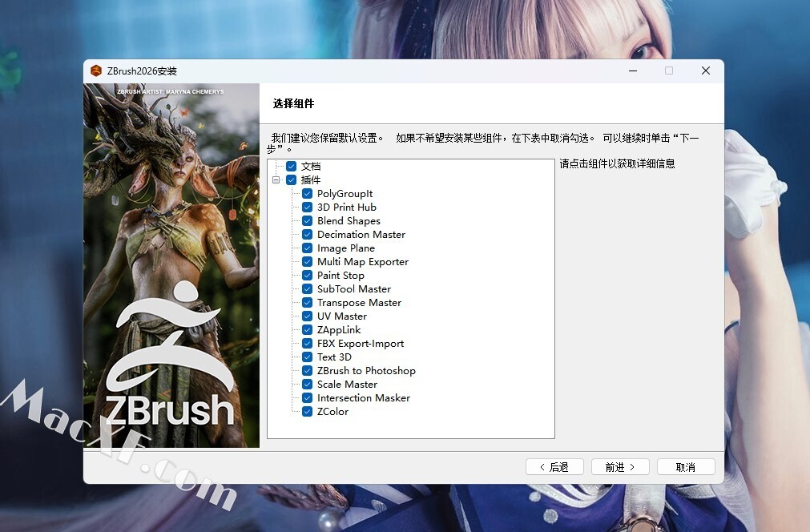Image resolution: width=810 pixels, height=532 pixels.
Task: Select the Blend Shapes label
Action: pyautogui.click(x=349, y=221)
